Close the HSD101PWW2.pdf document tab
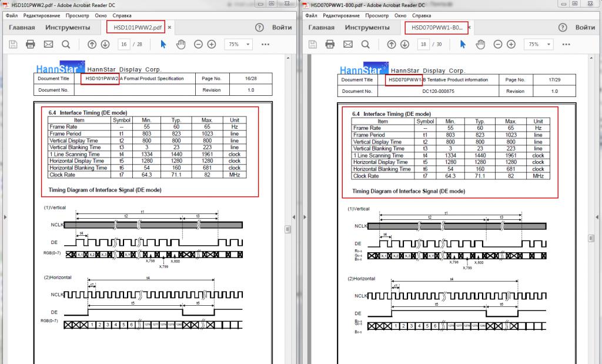The height and width of the screenshot is (364, 602). tap(169, 28)
